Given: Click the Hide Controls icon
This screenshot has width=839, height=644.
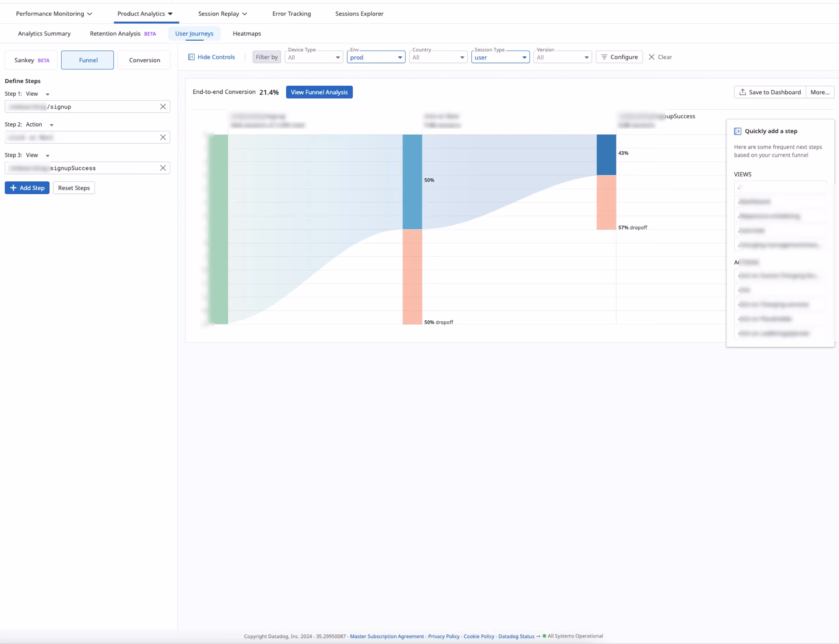Looking at the screenshot, I should 191,57.
